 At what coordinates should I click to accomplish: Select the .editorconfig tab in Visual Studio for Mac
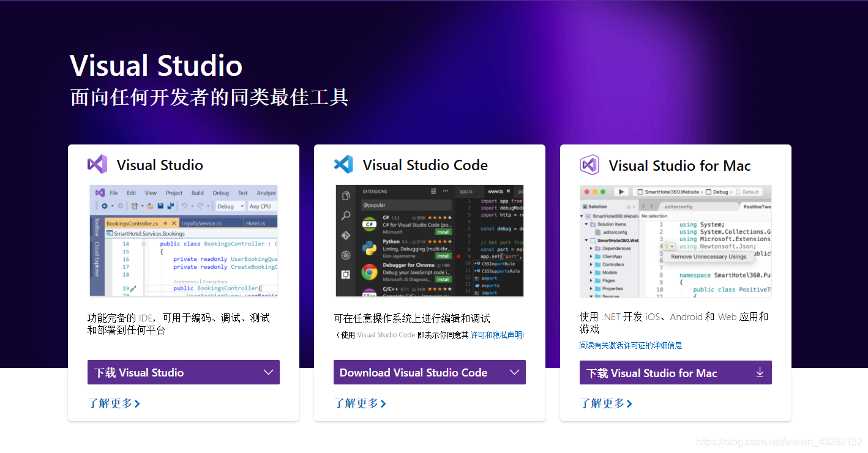(678, 207)
